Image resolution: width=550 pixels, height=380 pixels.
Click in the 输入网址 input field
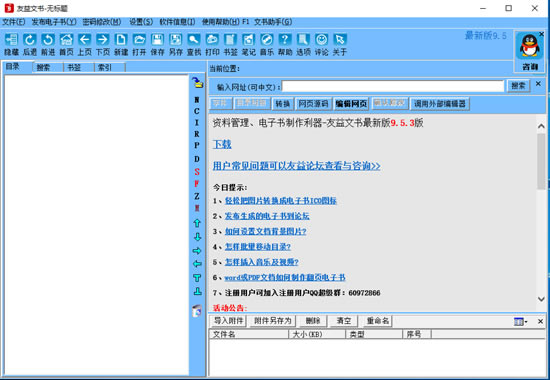tap(393, 86)
